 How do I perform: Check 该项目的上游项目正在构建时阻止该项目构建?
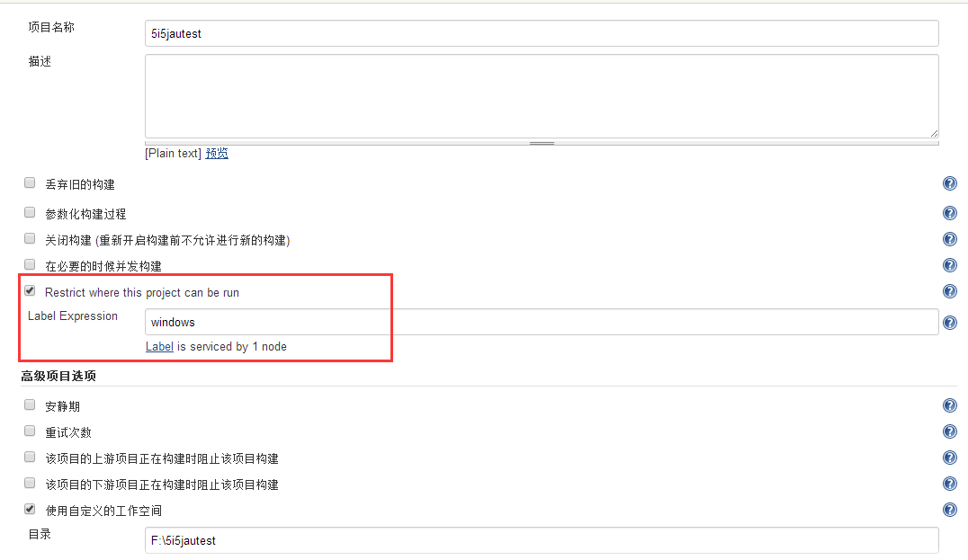pyautogui.click(x=30, y=457)
